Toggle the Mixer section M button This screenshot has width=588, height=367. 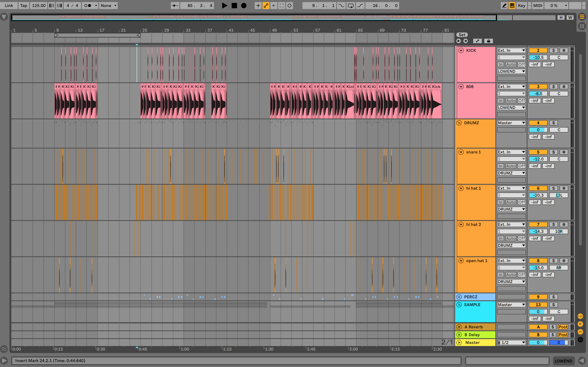coord(580,332)
